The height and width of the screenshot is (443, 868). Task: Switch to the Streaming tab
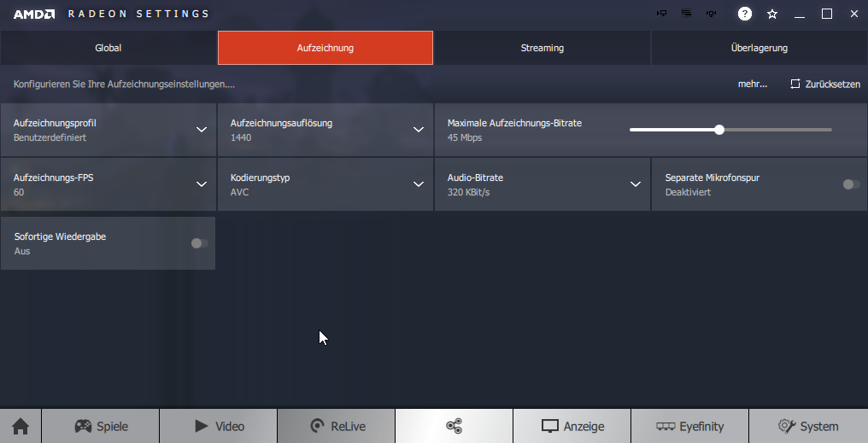coord(542,48)
